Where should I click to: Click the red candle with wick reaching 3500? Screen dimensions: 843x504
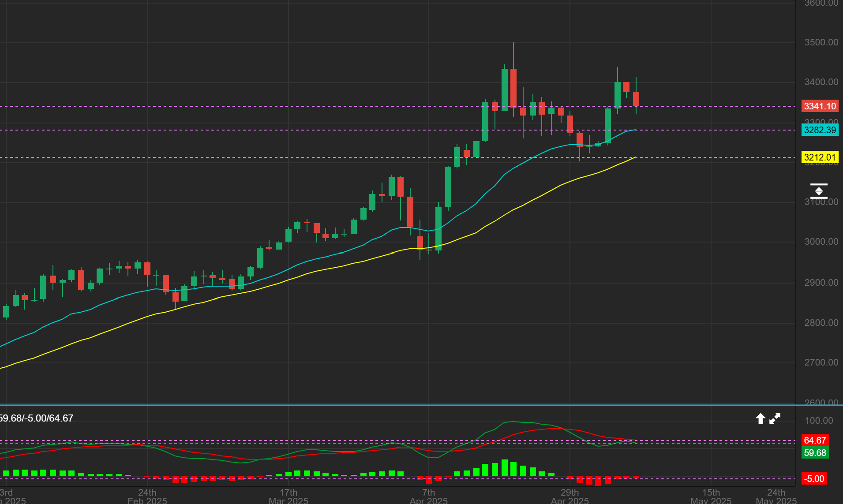513,88
